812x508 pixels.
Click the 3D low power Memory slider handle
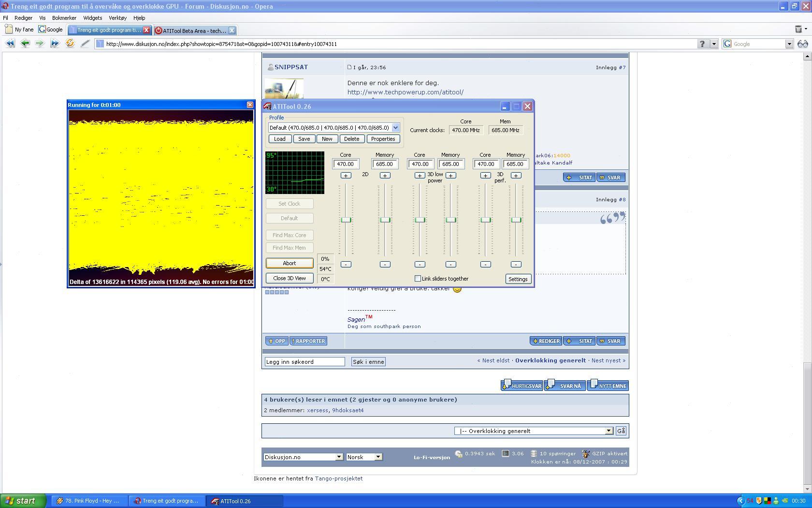[450, 220]
